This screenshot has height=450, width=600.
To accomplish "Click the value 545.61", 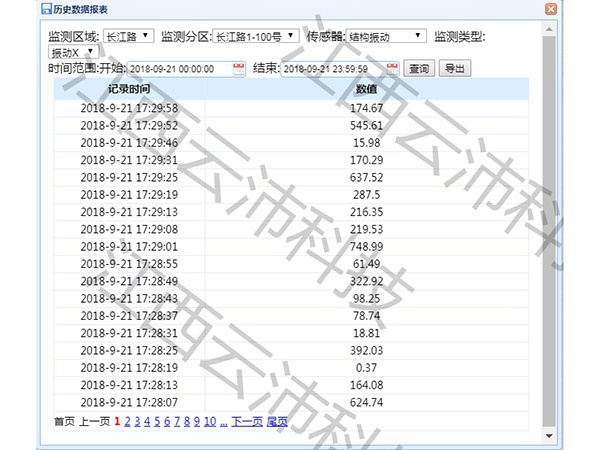I will (367, 126).
